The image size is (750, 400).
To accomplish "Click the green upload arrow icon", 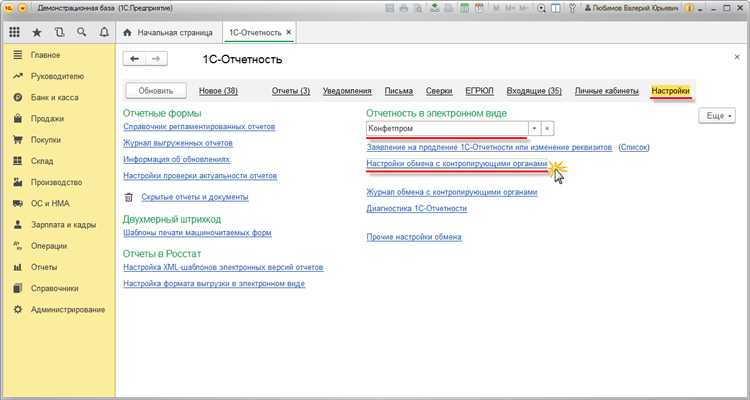I will click(x=435, y=8).
